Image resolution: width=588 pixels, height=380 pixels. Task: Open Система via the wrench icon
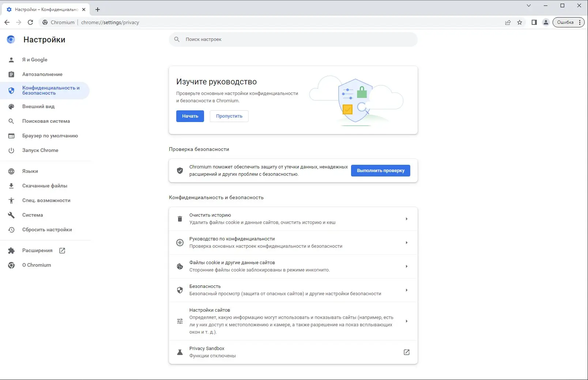12,215
